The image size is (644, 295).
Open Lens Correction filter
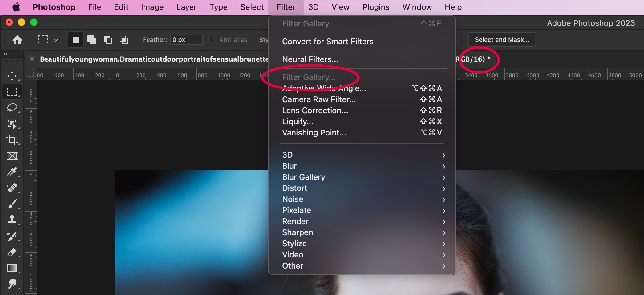(362, 111)
